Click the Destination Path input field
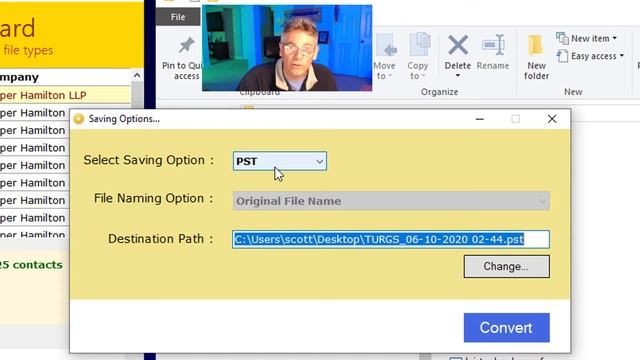Viewport: 640px width, 360px height. 391,239
